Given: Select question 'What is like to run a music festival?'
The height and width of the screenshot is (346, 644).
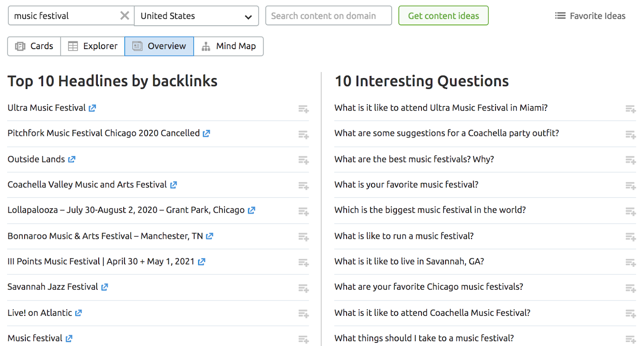Looking at the screenshot, I should pyautogui.click(x=404, y=236).
